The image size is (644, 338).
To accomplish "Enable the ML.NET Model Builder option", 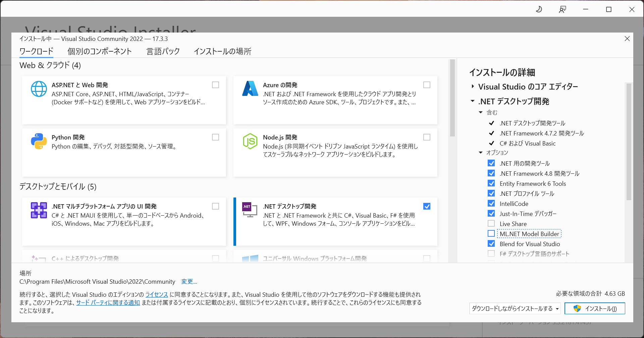I will point(491,233).
